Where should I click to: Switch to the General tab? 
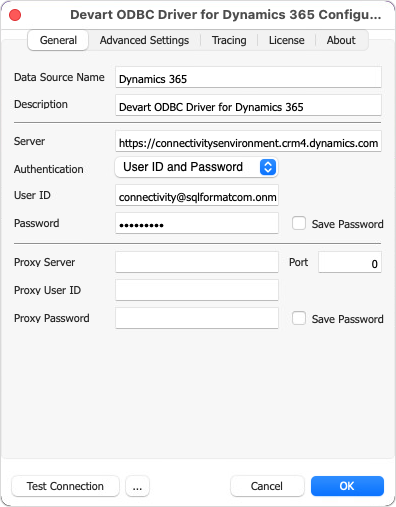tap(58, 40)
